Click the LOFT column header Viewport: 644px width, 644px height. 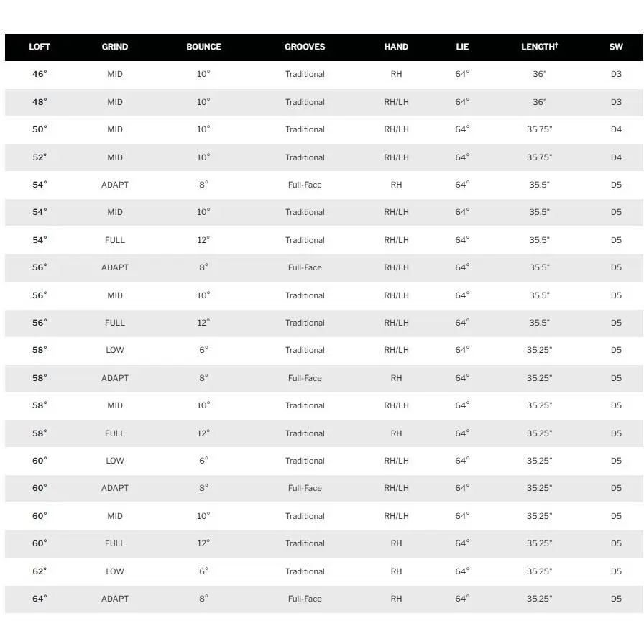pos(40,47)
